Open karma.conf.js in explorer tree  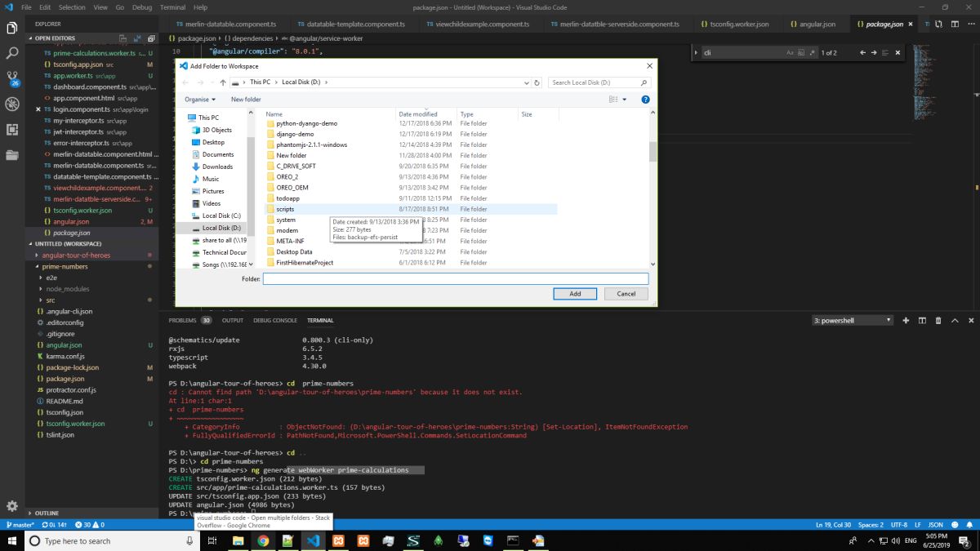(x=65, y=357)
